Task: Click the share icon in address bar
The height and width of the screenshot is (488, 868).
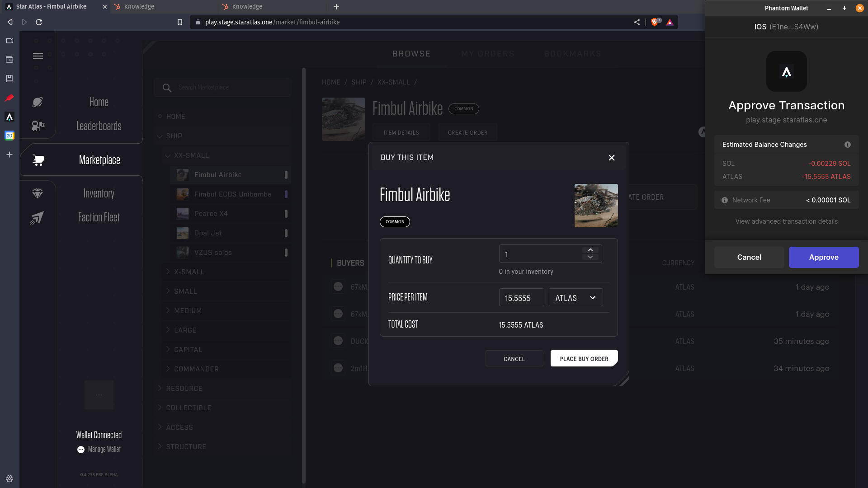Action: point(637,22)
